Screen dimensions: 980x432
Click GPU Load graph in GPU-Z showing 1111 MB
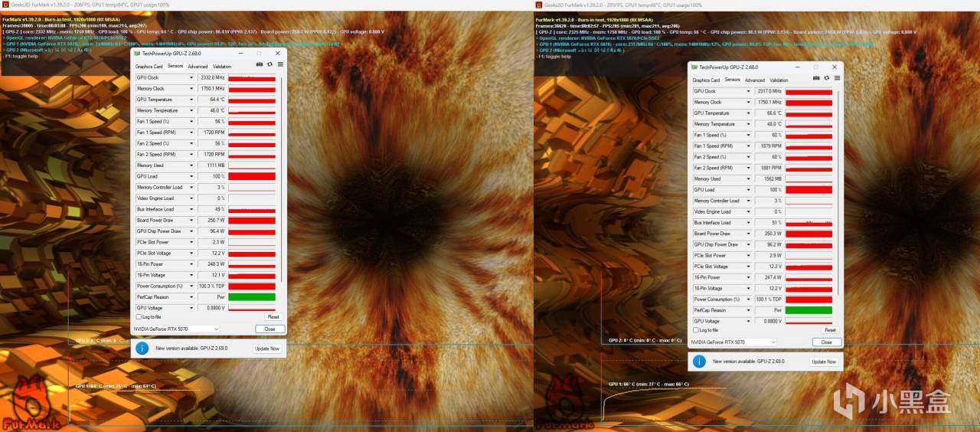pyautogui.click(x=252, y=176)
